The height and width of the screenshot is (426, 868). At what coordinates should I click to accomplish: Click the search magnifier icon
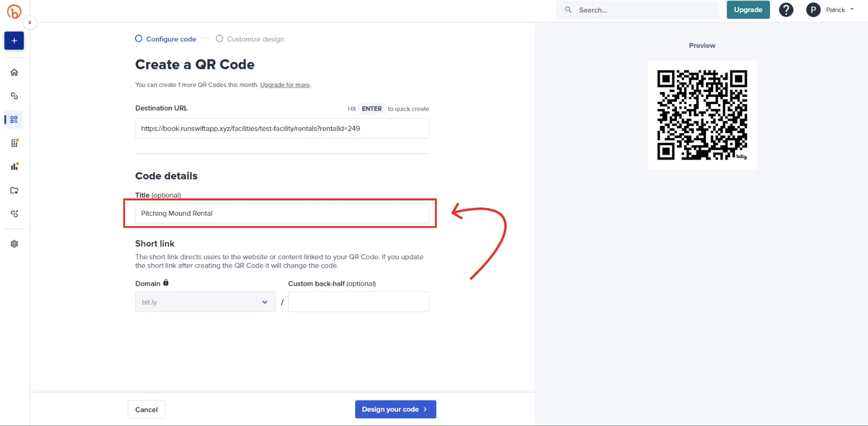click(x=568, y=10)
